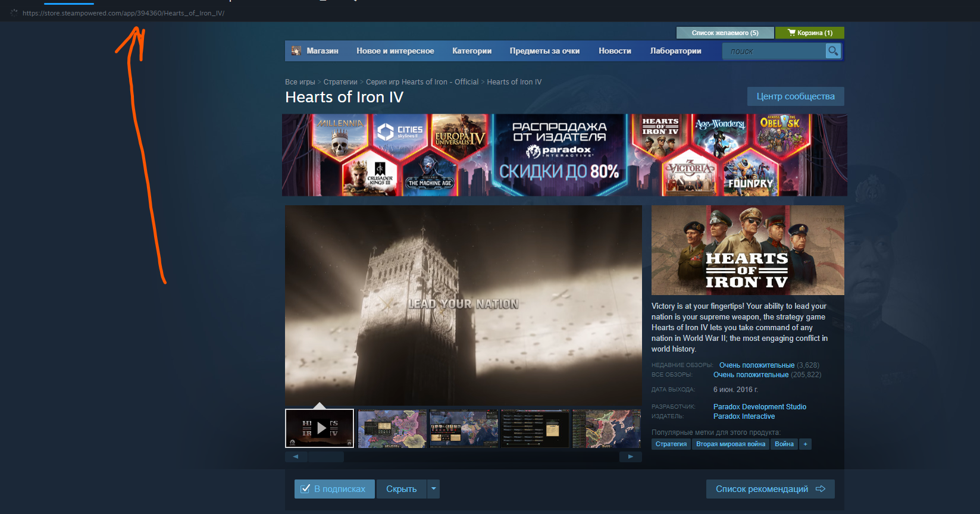980x514 pixels.
Task: Click the search magnifier icon
Action: point(833,51)
